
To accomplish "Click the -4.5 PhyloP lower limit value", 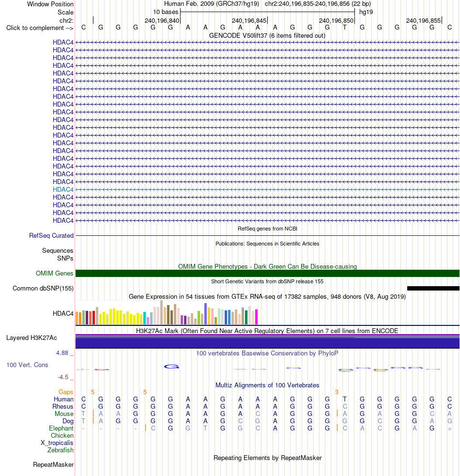I will 63,377.
